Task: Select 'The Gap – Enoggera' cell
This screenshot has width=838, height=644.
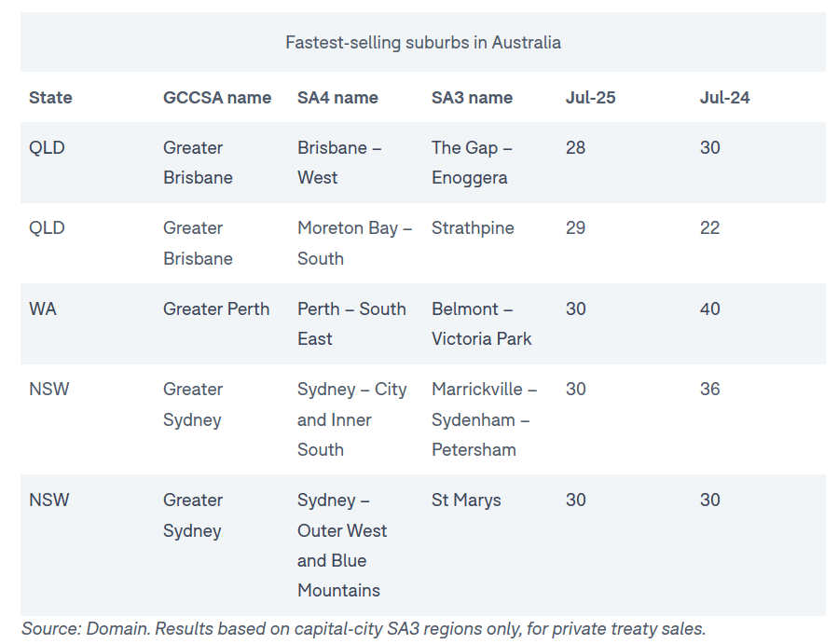Action: click(472, 162)
